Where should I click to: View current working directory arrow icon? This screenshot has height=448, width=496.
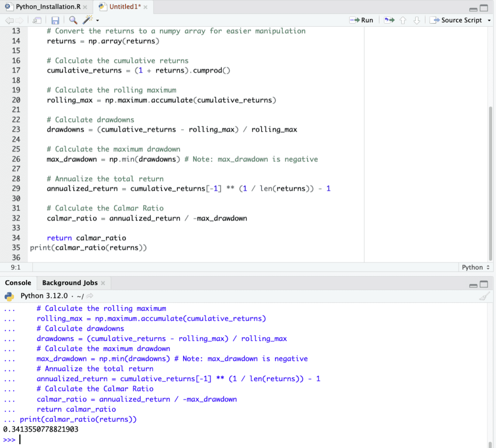pyautogui.click(x=90, y=296)
